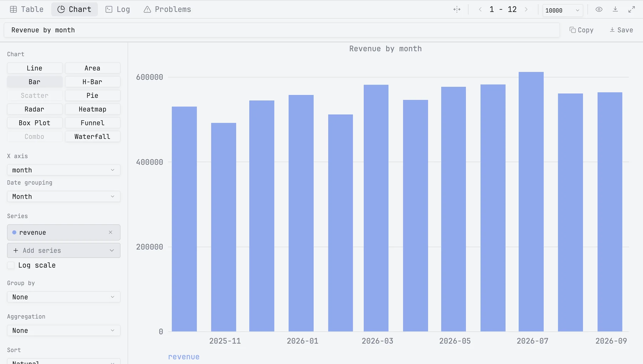The height and width of the screenshot is (364, 643).
Task: Click the chart title input field
Action: pyautogui.click(x=281, y=30)
